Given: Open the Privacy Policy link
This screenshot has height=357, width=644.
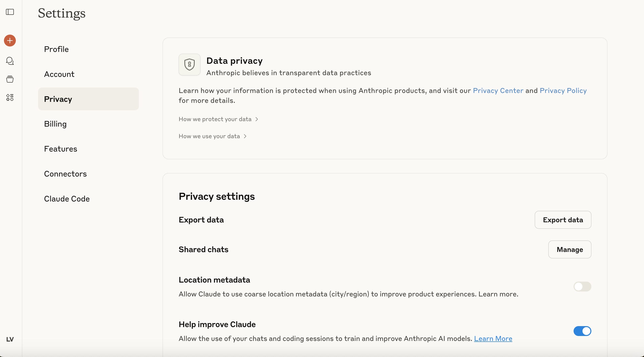Looking at the screenshot, I should pos(563,90).
